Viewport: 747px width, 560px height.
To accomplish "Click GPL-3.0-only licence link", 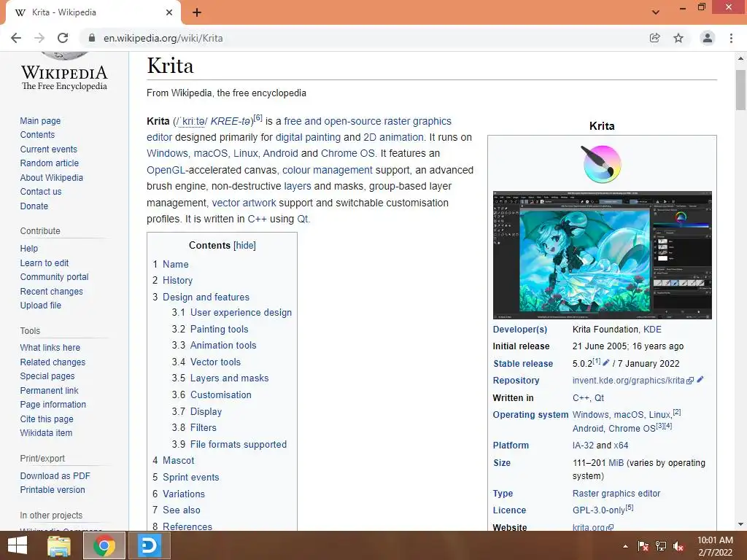I will tap(598, 510).
